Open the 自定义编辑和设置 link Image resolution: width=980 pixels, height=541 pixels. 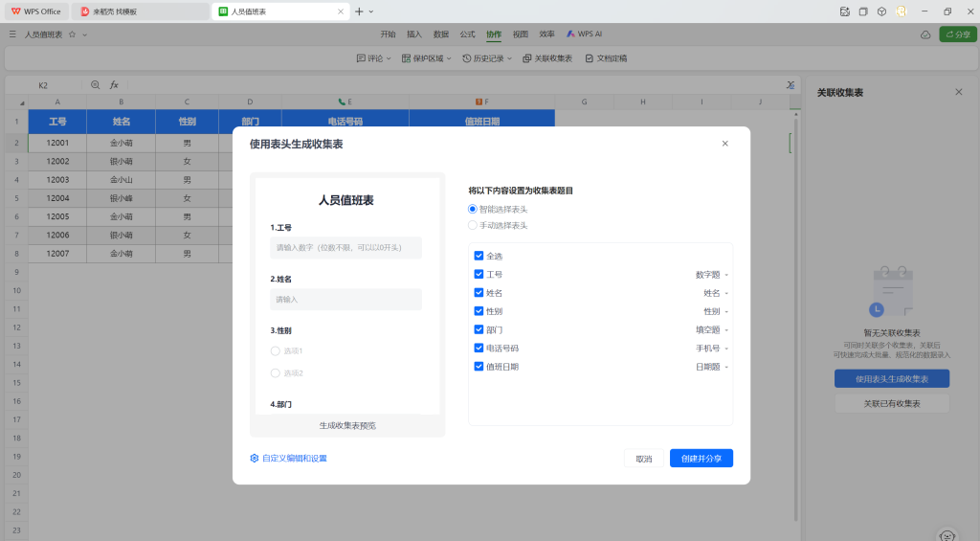pos(289,459)
